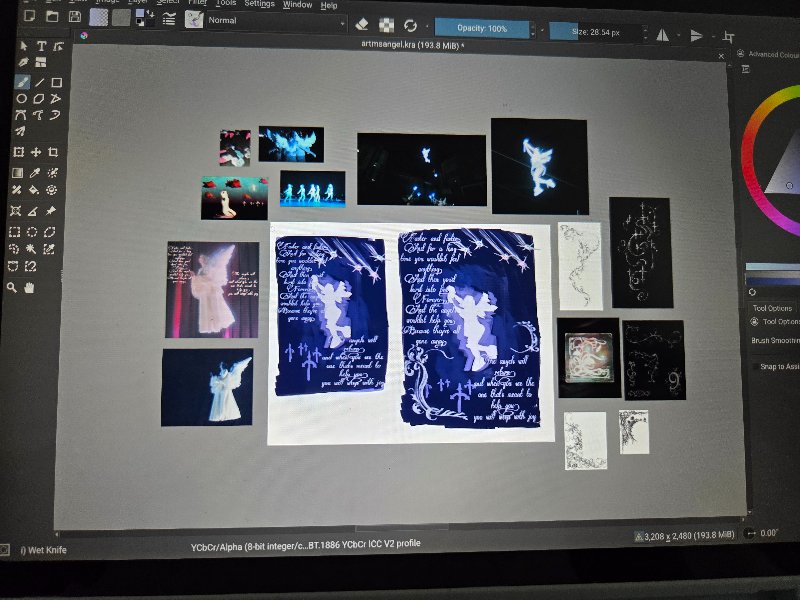
Task: Choose brush preset thumbnail in toolbar
Action: [x=194, y=19]
